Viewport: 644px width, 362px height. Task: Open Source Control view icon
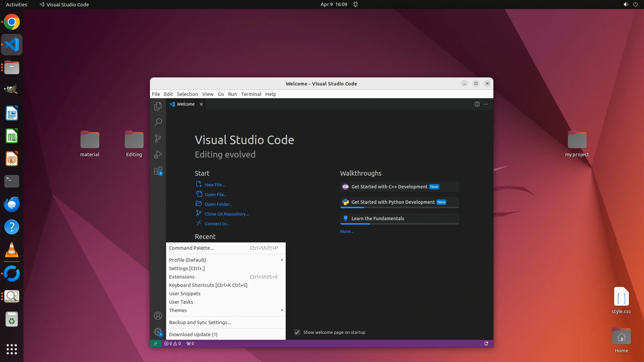tap(158, 138)
